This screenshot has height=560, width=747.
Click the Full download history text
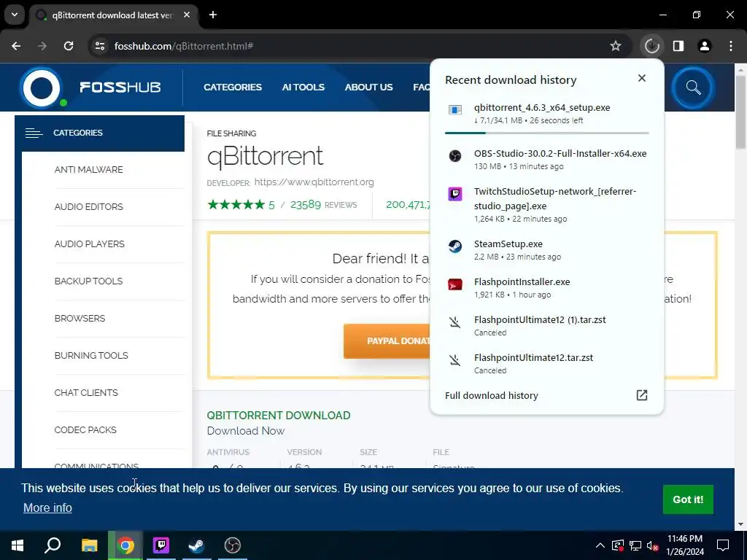491,396
